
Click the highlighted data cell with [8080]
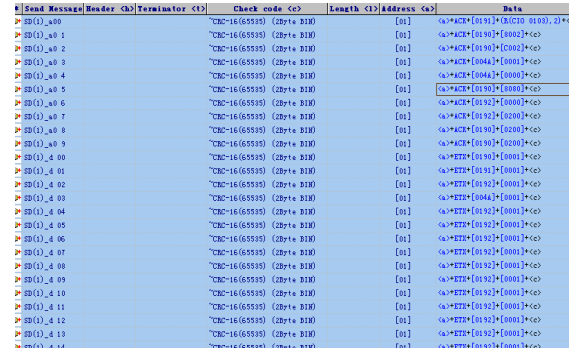[x=503, y=89]
